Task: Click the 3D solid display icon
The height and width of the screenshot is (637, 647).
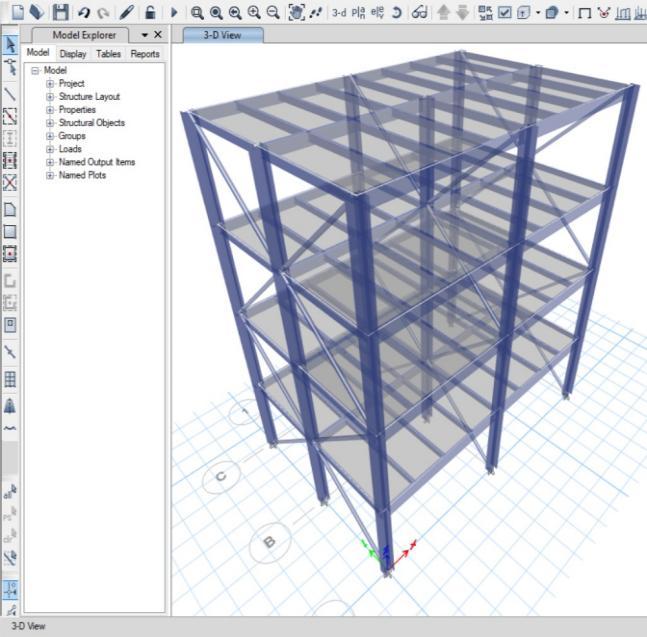Action: click(x=552, y=13)
